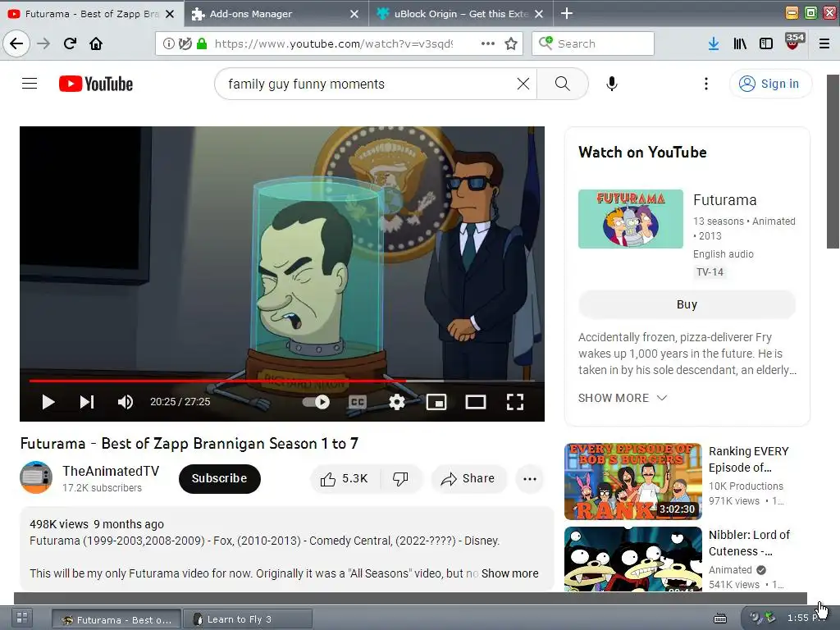Open TheAnimatedTV channel avatar
Screen dimensions: 840x630
(x=36, y=477)
